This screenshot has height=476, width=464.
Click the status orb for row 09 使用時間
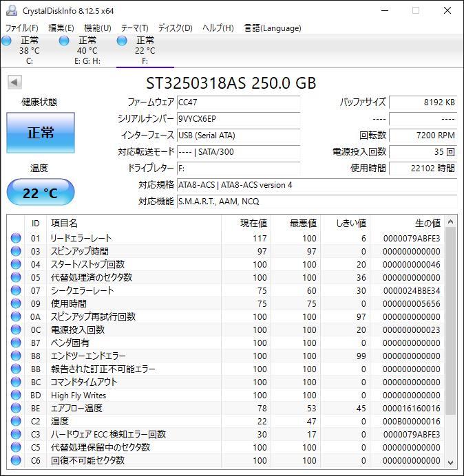tap(16, 303)
